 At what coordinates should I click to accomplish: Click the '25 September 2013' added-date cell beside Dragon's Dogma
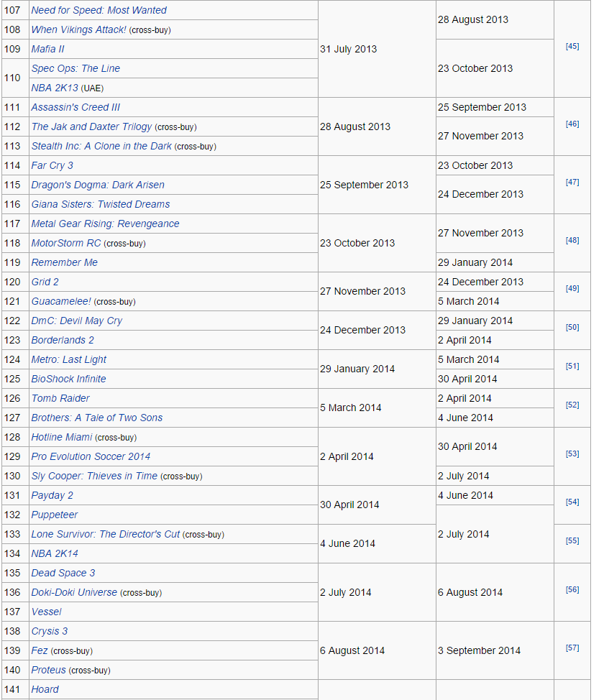(x=377, y=185)
